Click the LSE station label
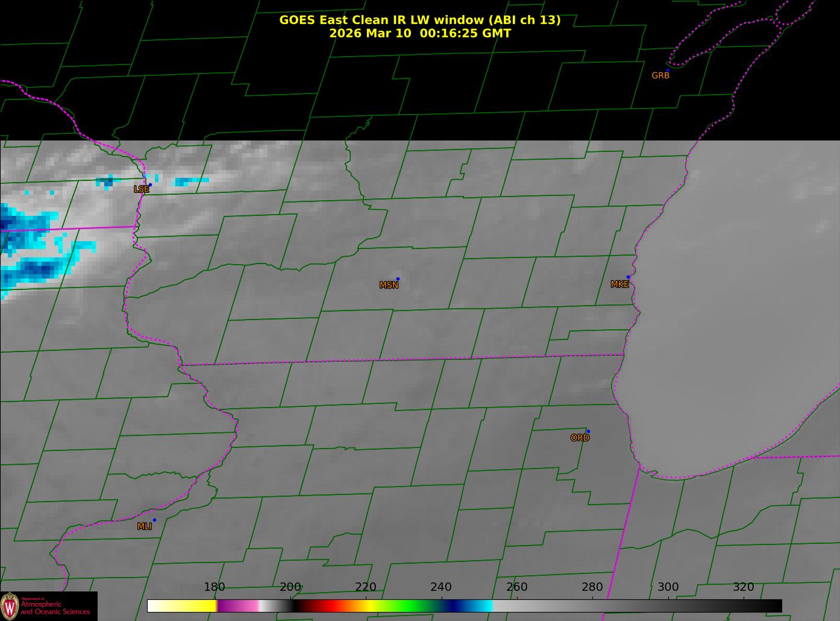This screenshot has height=621, width=840. [142, 189]
